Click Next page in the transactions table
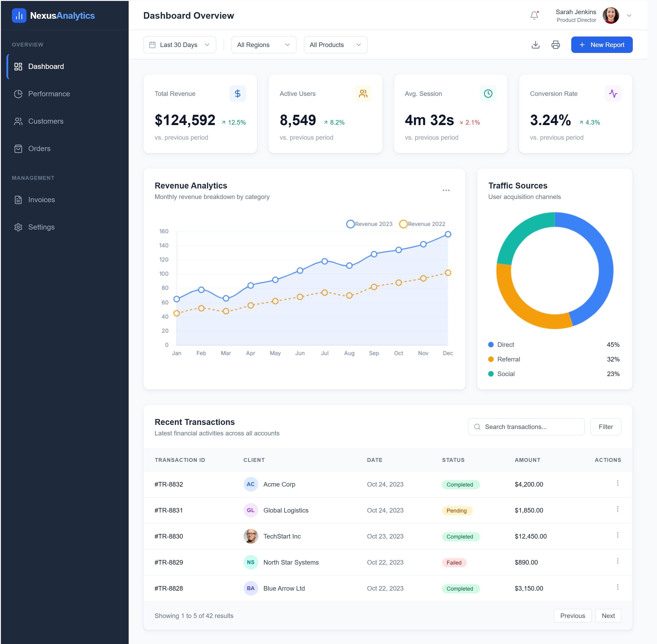 [608, 616]
